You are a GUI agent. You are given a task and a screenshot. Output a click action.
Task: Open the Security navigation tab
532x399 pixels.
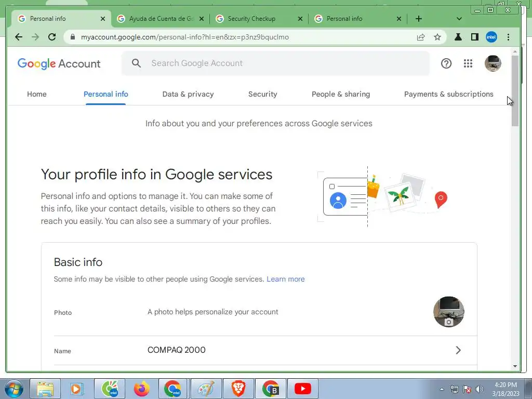pos(262,95)
